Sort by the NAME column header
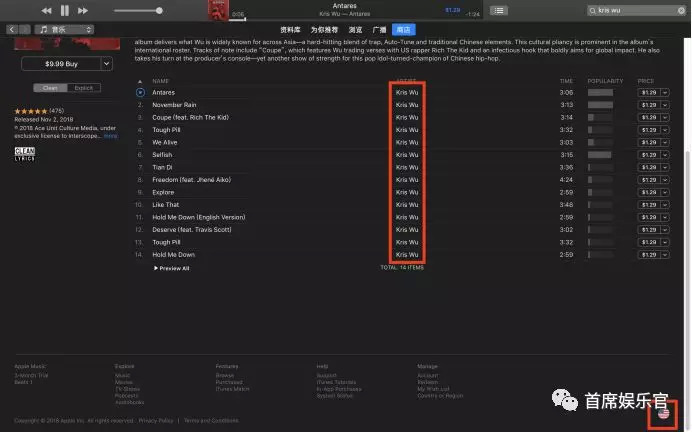The height and width of the screenshot is (432, 692). pyautogui.click(x=161, y=81)
